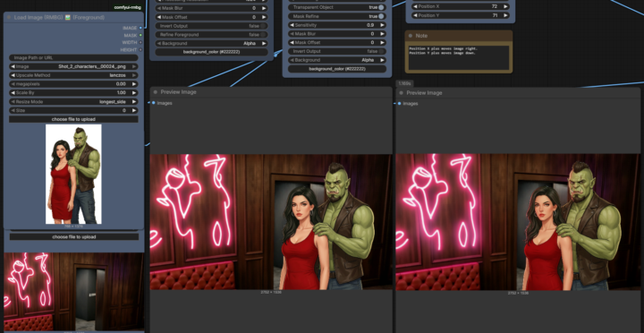
Task: Click background_color (#222222) button in the Sensitivity node
Action: point(337,69)
